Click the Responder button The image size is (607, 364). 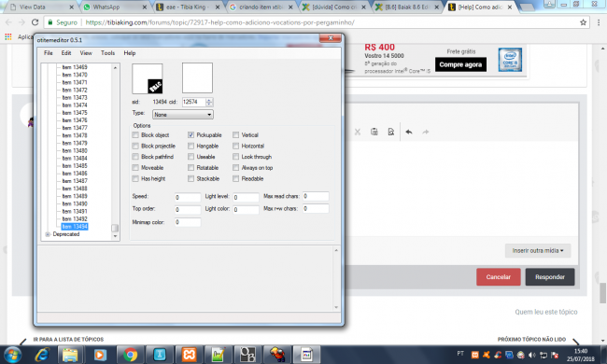click(550, 277)
